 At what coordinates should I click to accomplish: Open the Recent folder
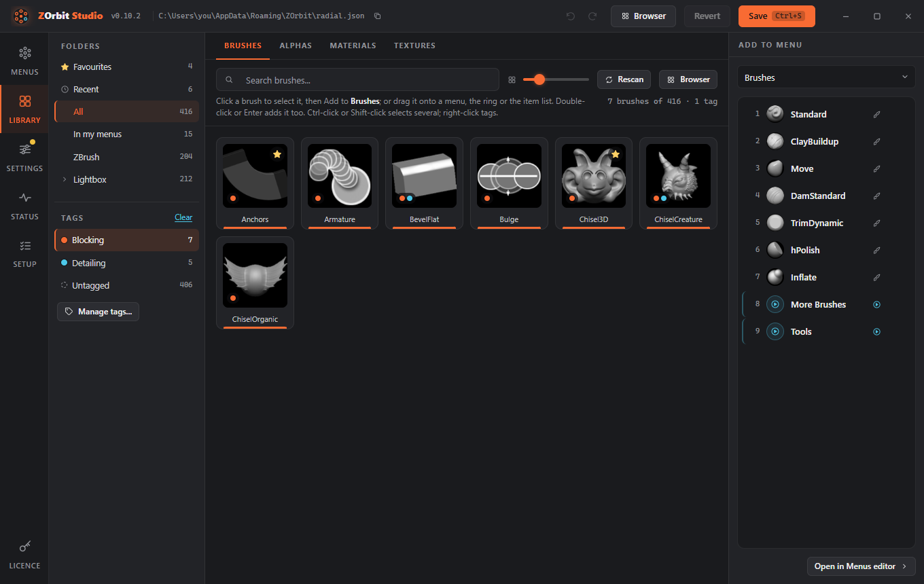pos(126,89)
